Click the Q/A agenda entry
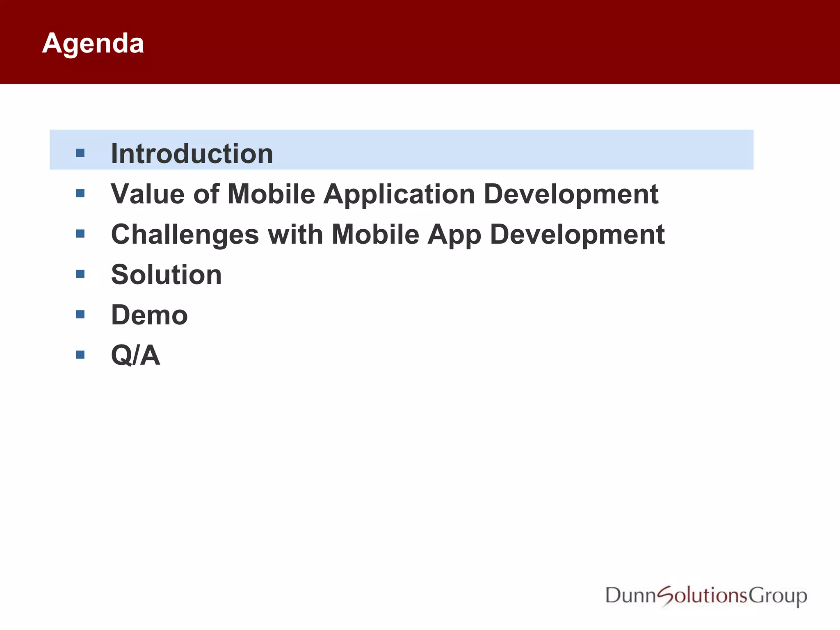The image size is (840, 630). tap(135, 355)
